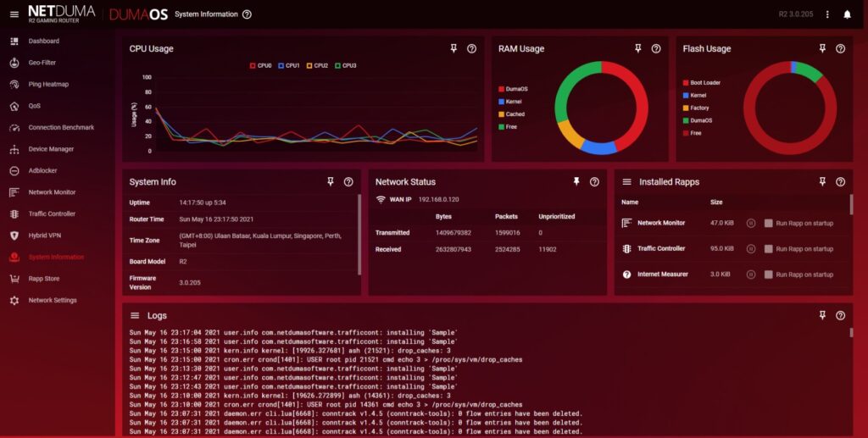Pin the RAM Usage panel
The image size is (868, 438).
(x=637, y=48)
